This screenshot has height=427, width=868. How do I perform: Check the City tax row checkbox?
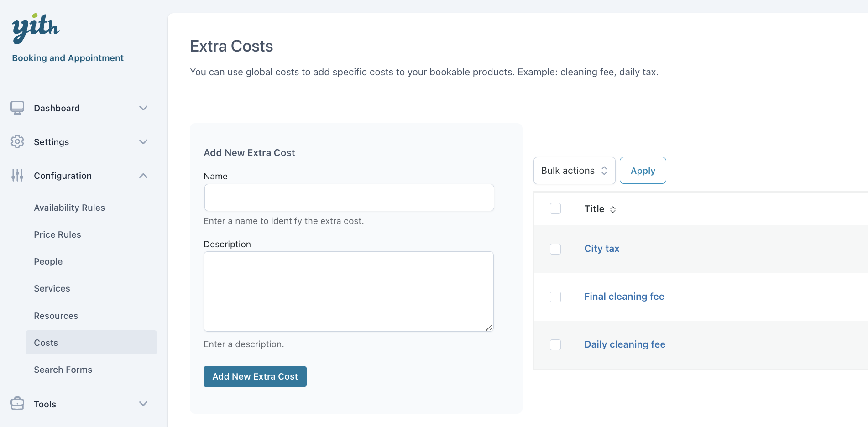pos(555,249)
